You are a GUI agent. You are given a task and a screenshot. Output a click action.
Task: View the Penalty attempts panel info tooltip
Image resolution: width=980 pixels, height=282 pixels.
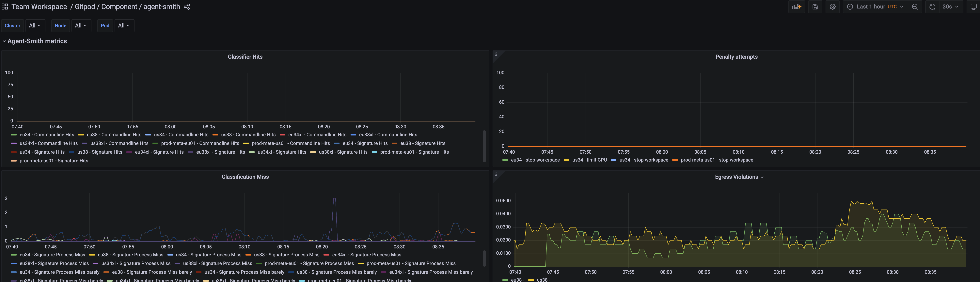tap(496, 54)
